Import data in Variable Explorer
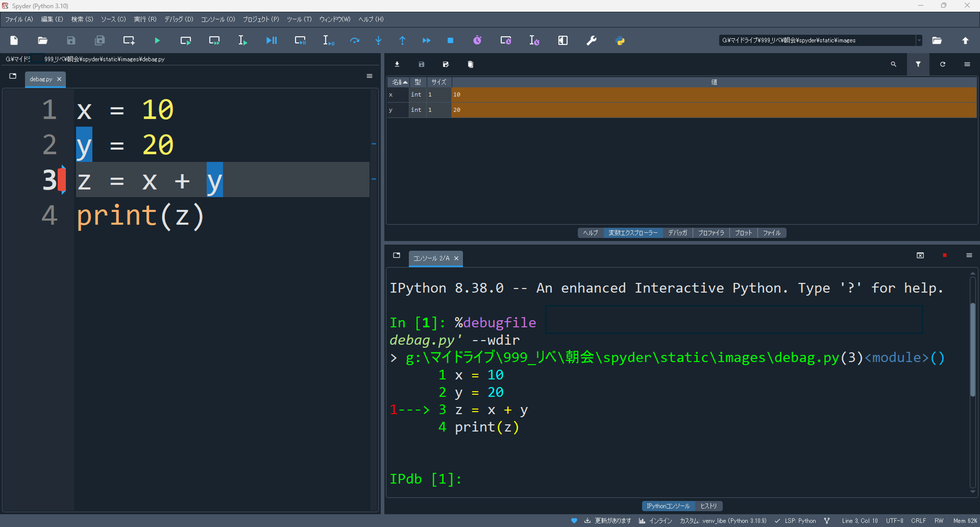The image size is (980, 527). 397,64
